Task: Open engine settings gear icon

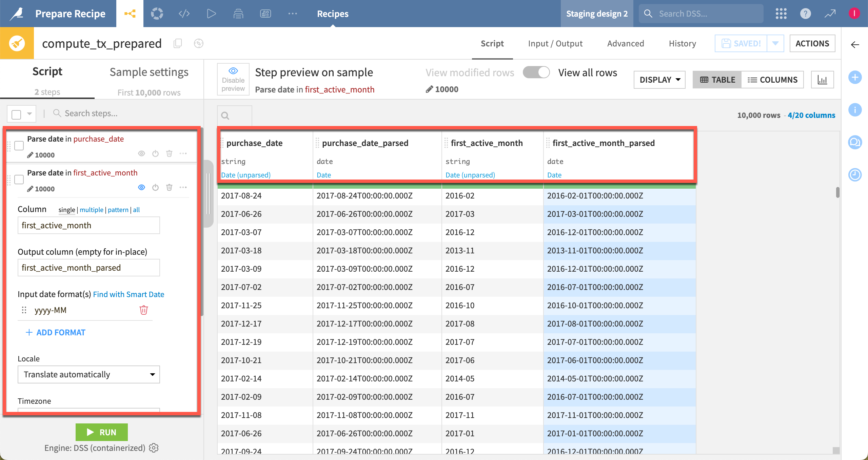Action: (x=154, y=448)
